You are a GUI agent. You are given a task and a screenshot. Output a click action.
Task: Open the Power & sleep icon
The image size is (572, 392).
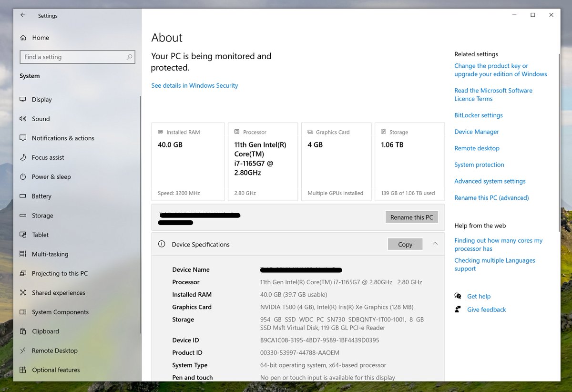[x=23, y=176]
